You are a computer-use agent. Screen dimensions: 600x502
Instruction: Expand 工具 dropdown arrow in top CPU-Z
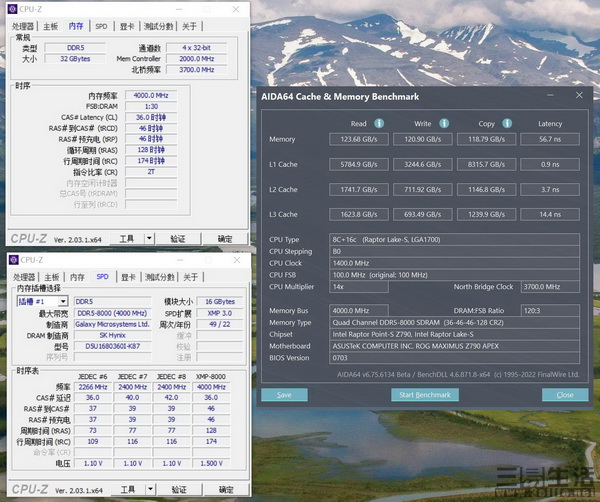click(149, 239)
